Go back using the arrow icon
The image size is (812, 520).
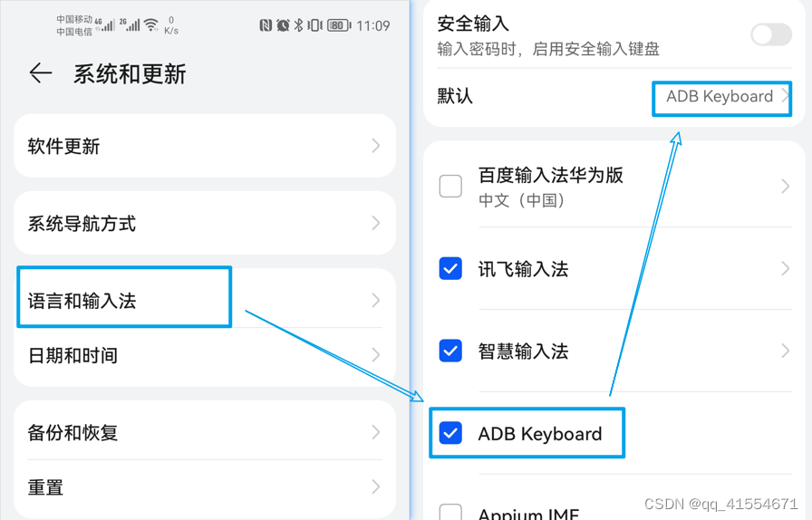tap(41, 73)
